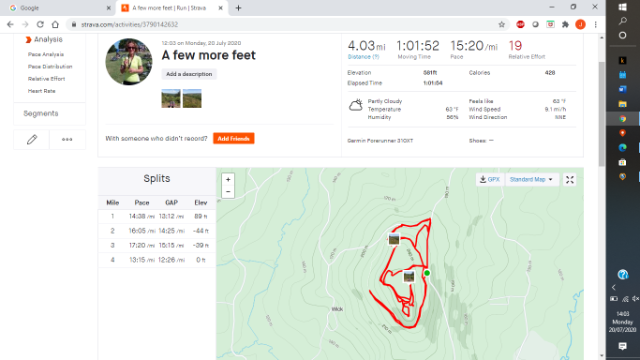
Task: Bookmark page with the star icon
Action: [502, 24]
